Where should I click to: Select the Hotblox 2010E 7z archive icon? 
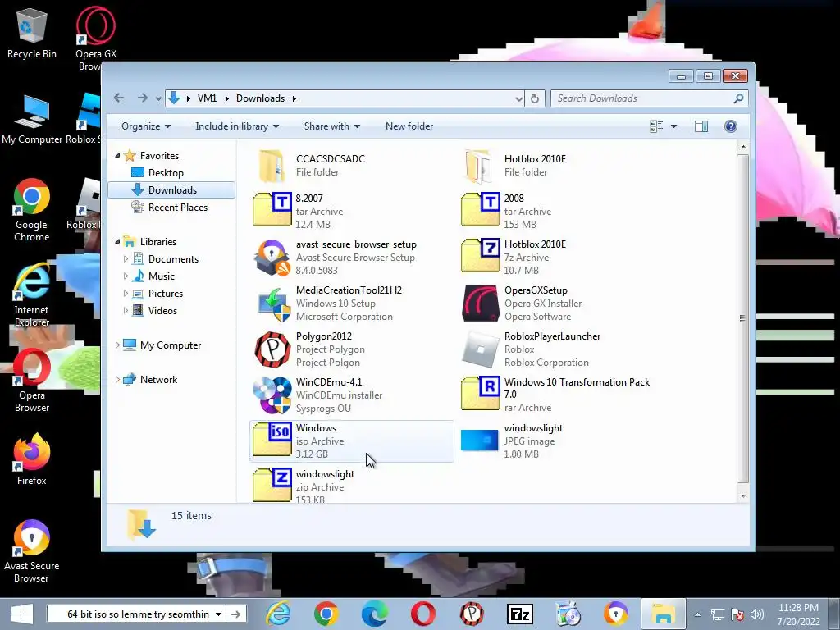[x=480, y=256]
